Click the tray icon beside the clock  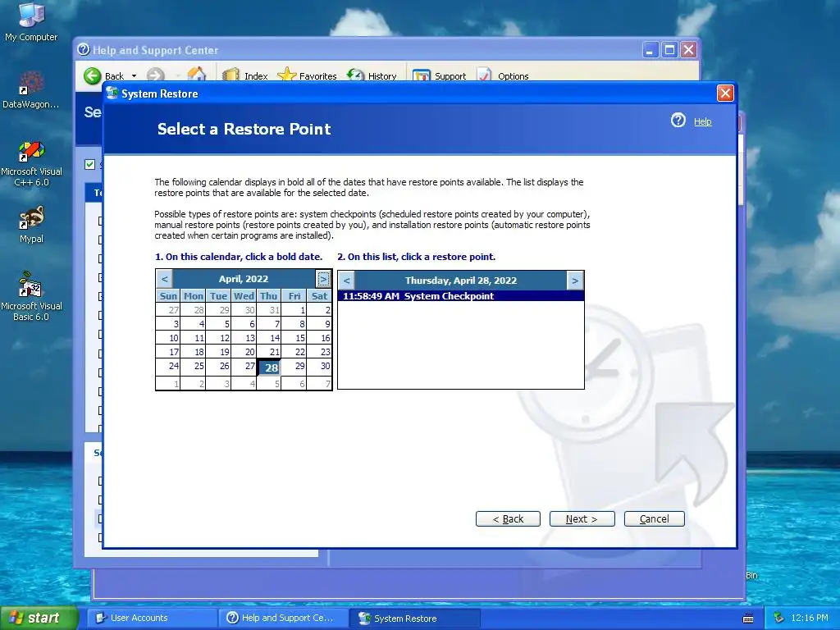779,618
